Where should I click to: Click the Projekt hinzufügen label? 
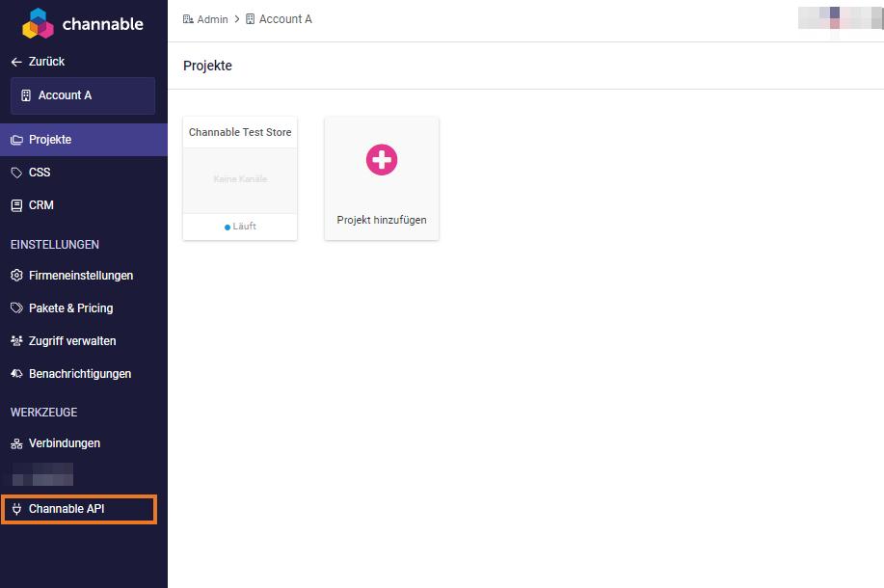click(382, 220)
